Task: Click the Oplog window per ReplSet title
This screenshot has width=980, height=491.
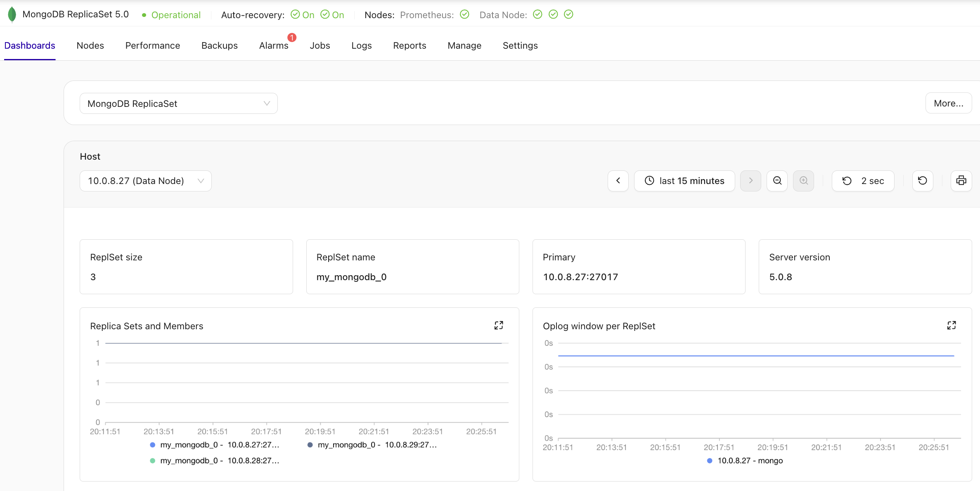Action: 599,326
